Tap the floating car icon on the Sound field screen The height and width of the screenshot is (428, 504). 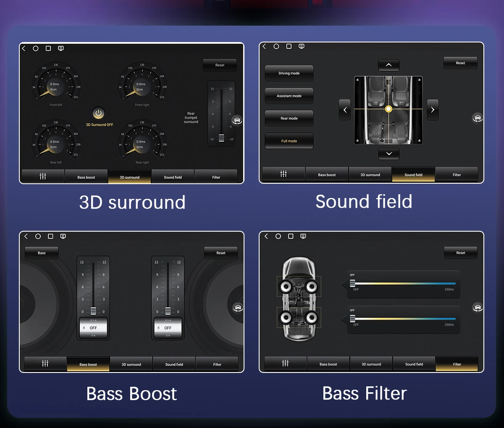pyautogui.click(x=478, y=118)
